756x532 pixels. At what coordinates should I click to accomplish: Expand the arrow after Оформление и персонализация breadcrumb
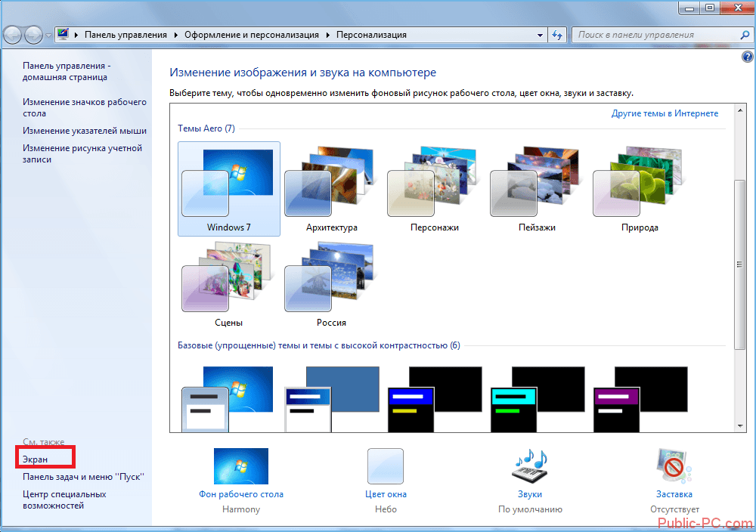click(x=329, y=35)
